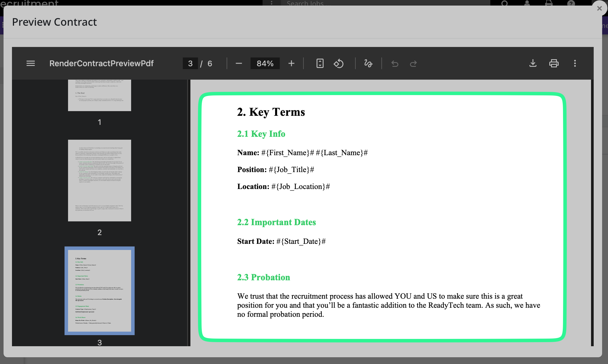Select the draw annotation tool
Screen dimensions: 608x364
(x=368, y=63)
